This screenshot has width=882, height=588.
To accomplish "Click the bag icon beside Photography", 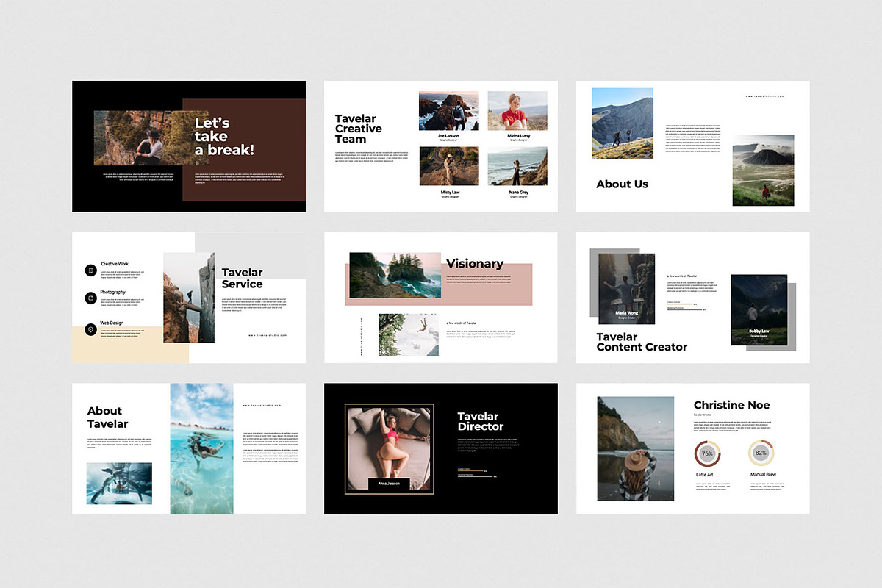I will 90,298.
